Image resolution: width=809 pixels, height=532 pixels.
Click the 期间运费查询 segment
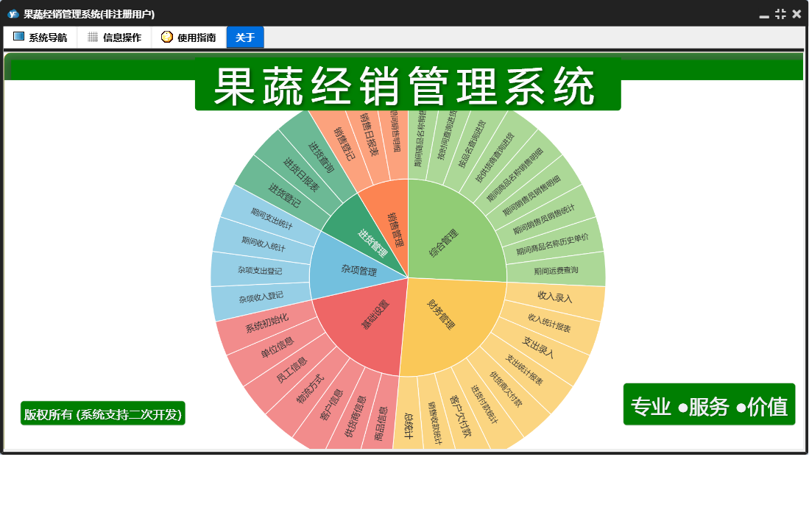click(556, 270)
